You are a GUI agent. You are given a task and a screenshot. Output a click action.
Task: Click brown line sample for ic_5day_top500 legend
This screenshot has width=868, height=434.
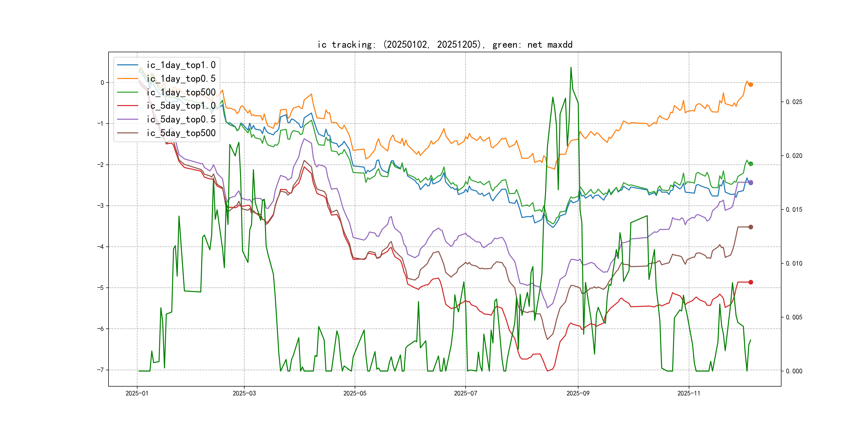127,133
